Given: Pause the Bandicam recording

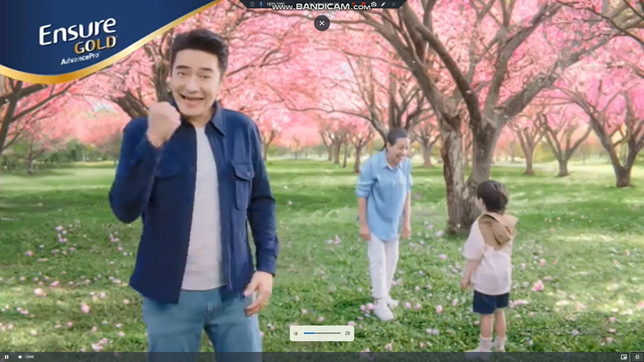Looking at the screenshot, I should tap(354, 4).
